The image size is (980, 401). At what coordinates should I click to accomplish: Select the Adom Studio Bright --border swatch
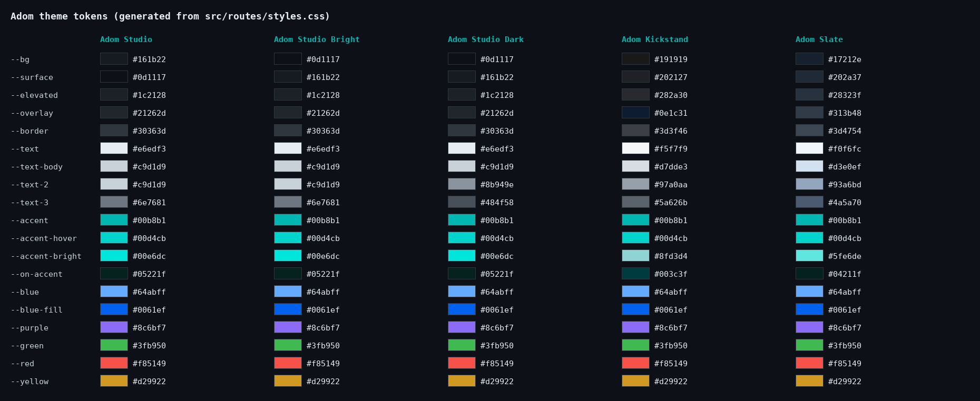[288, 131]
